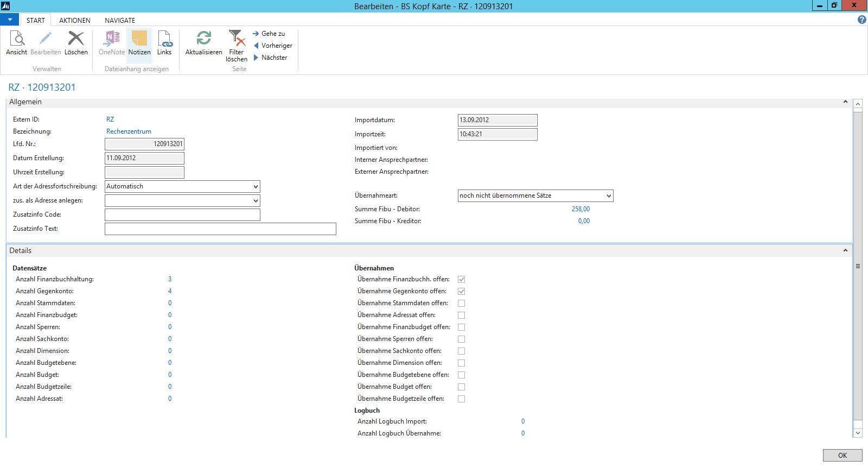Open Art der Adressfortschreibung dropdown
The width and height of the screenshot is (868, 467).
pos(256,186)
